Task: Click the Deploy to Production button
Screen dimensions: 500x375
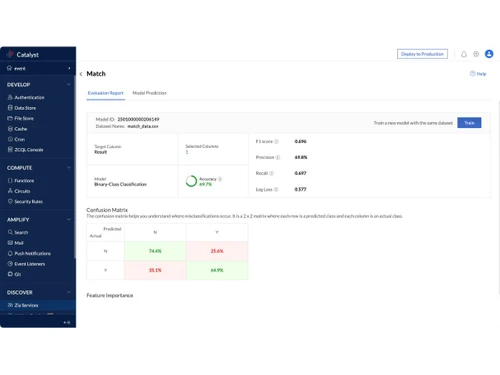Action: 422,54
